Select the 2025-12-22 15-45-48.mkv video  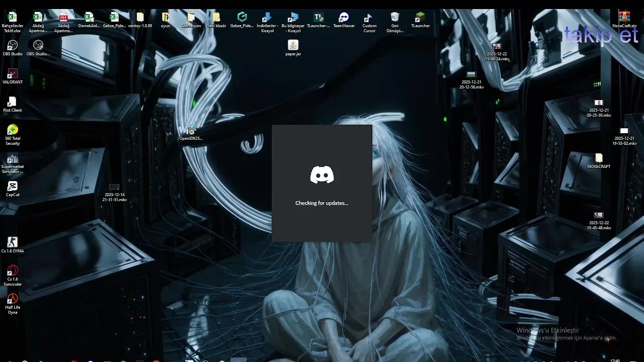599,215
